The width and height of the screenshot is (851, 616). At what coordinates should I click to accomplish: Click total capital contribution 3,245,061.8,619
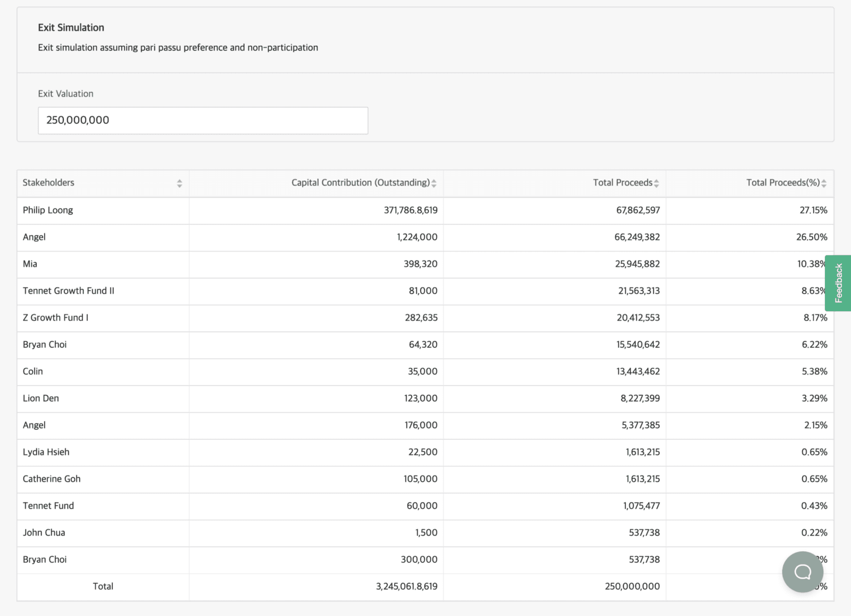click(x=406, y=586)
